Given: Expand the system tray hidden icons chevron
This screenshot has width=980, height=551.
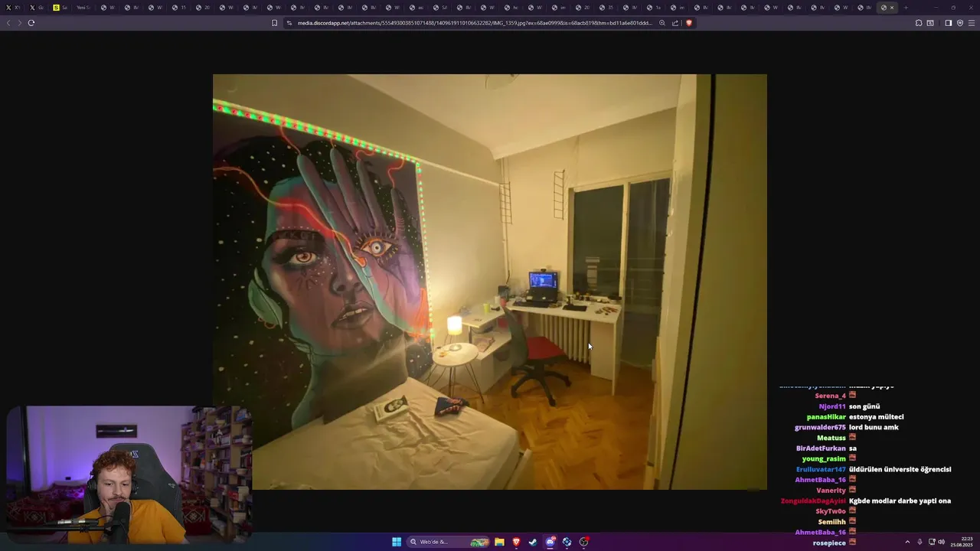Looking at the screenshot, I should [x=907, y=542].
